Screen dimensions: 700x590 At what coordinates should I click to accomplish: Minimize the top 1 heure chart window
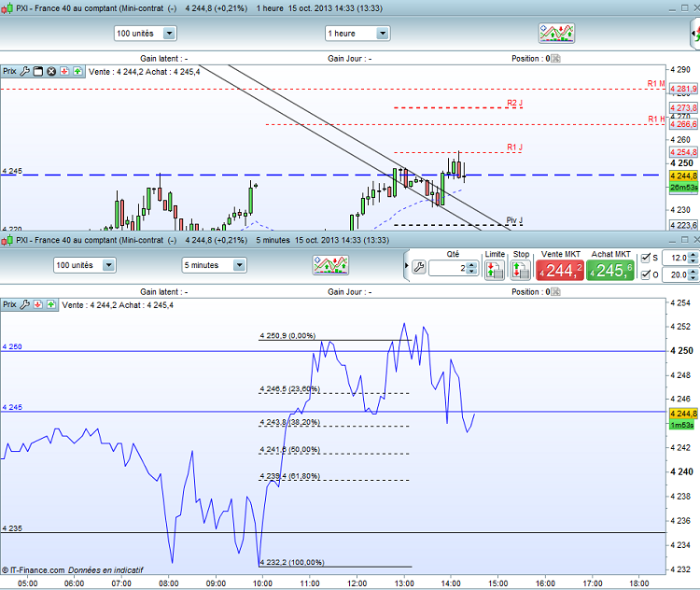(673, 8)
